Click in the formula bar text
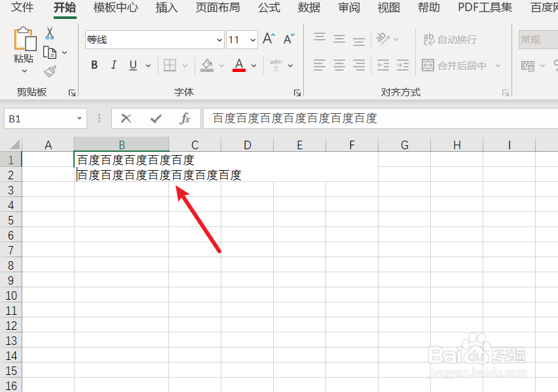The image size is (558, 392). tap(295, 118)
